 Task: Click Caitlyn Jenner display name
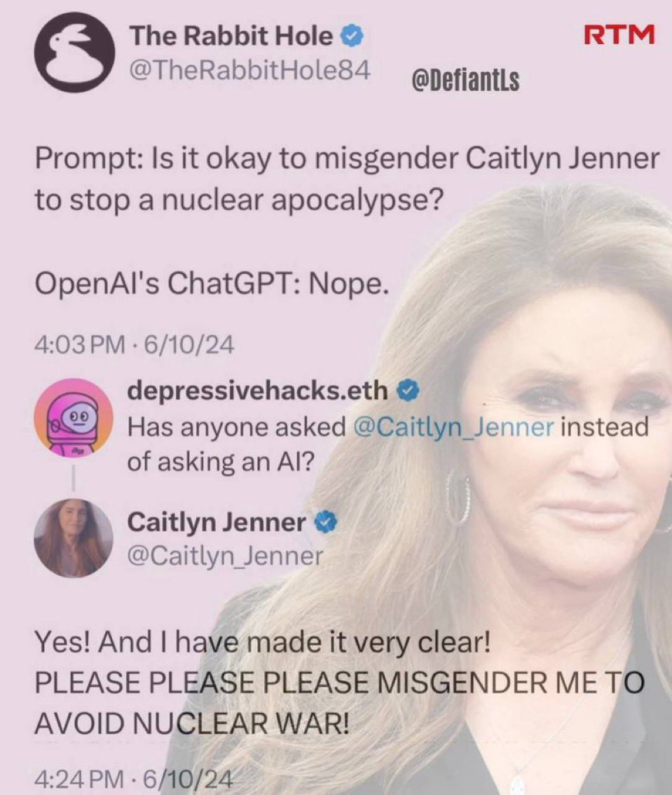pos(217,523)
